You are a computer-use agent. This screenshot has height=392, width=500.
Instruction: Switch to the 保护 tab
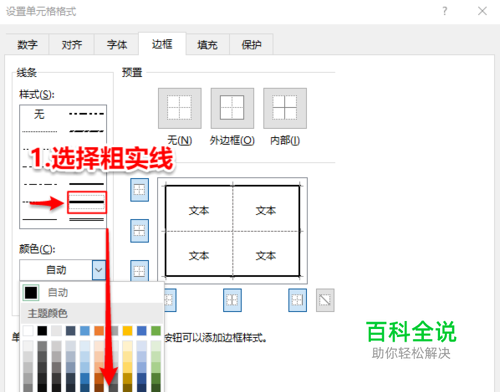[x=252, y=44]
